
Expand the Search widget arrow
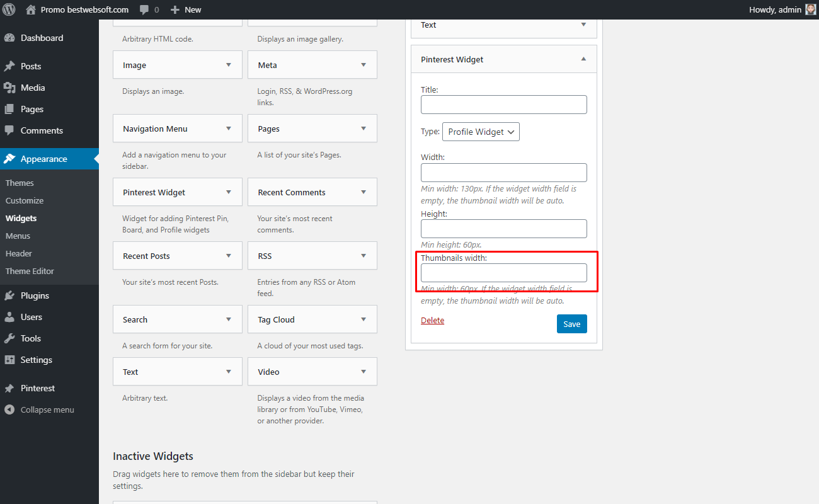(229, 319)
